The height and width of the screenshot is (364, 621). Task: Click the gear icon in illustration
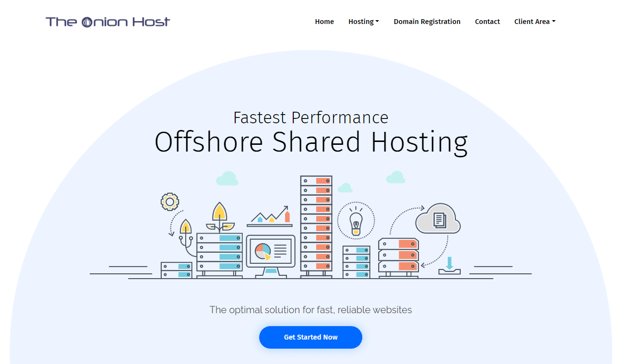(169, 202)
